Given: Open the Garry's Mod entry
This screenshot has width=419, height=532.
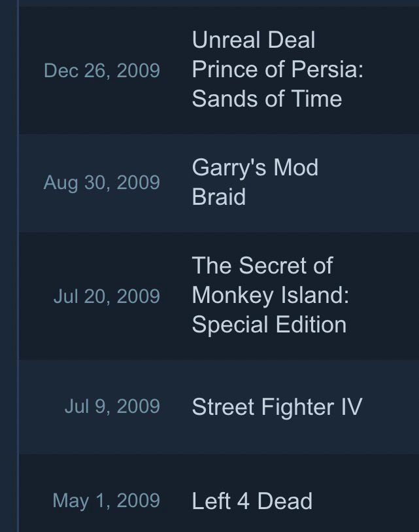Looking at the screenshot, I should [x=255, y=168].
